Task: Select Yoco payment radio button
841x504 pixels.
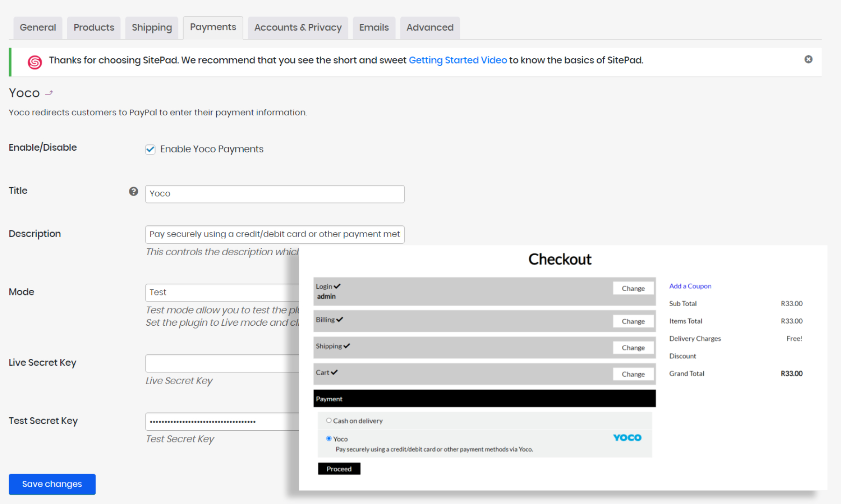Action: (329, 438)
